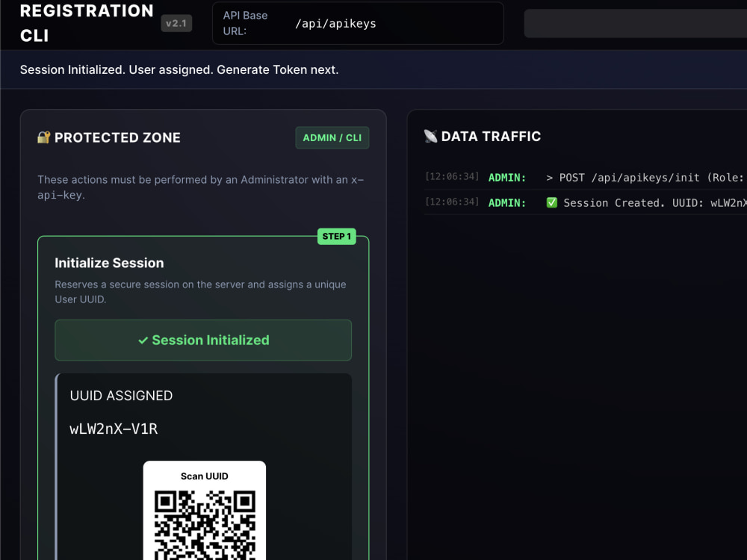The width and height of the screenshot is (747, 560).
Task: Click the satellite dish icon beside Data Traffic
Action: (x=431, y=136)
